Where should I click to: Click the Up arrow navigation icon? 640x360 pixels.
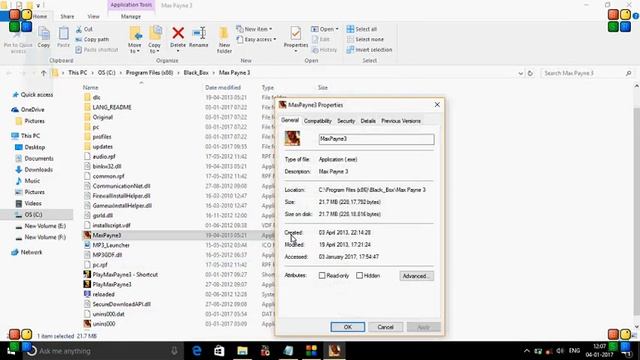click(44, 73)
